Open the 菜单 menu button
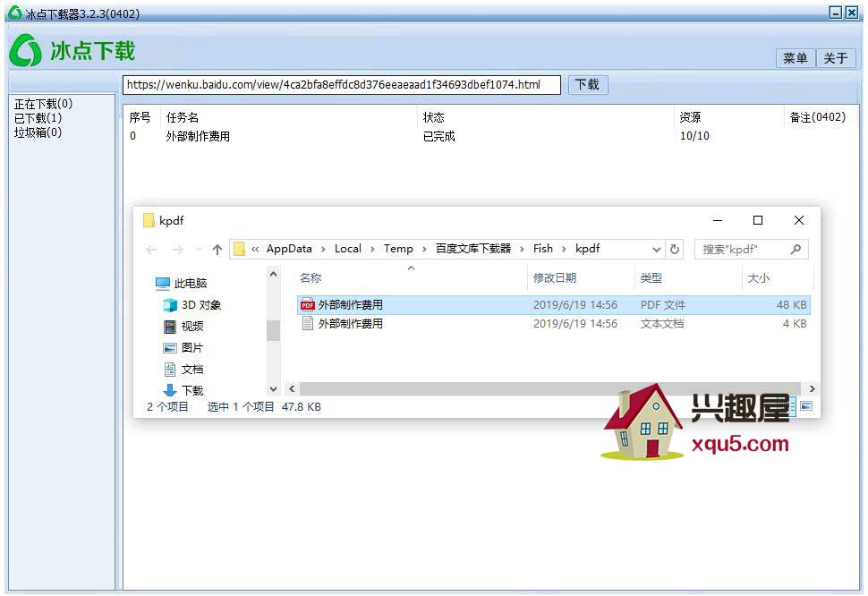 tap(795, 58)
